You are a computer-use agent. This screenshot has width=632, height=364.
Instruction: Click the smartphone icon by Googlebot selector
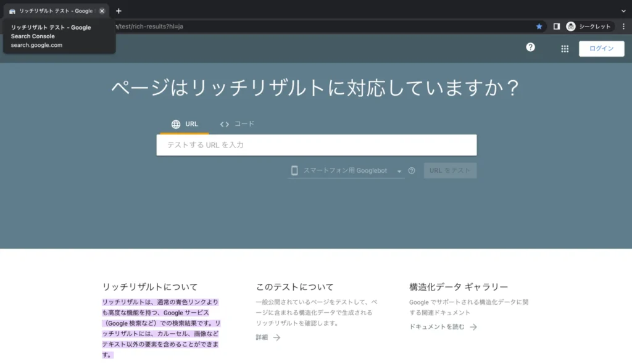294,170
